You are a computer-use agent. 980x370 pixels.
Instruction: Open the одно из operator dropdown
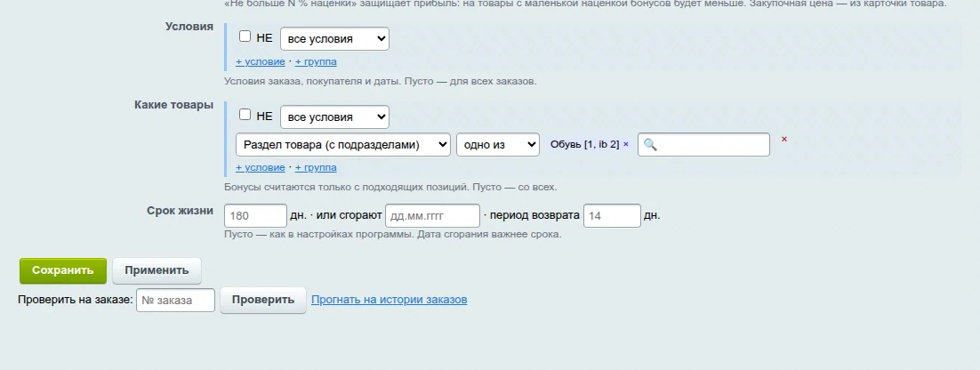pyautogui.click(x=497, y=144)
